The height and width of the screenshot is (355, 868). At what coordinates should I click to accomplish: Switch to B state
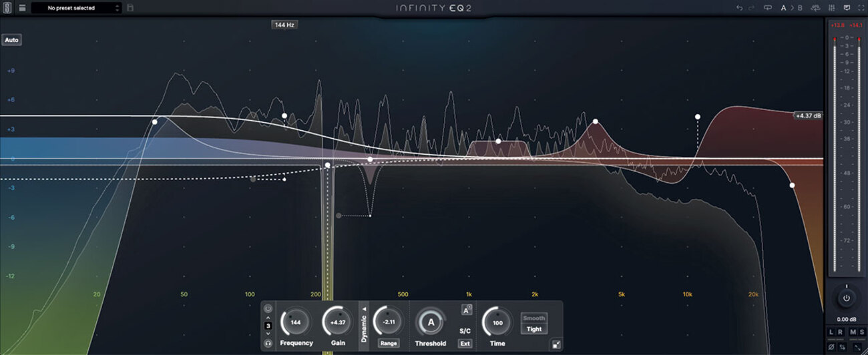pos(800,8)
